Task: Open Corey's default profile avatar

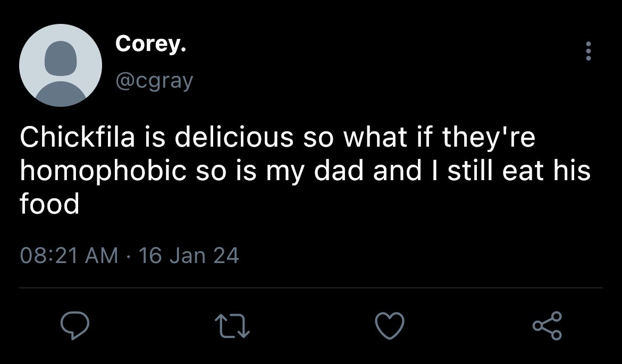Action: [60, 65]
